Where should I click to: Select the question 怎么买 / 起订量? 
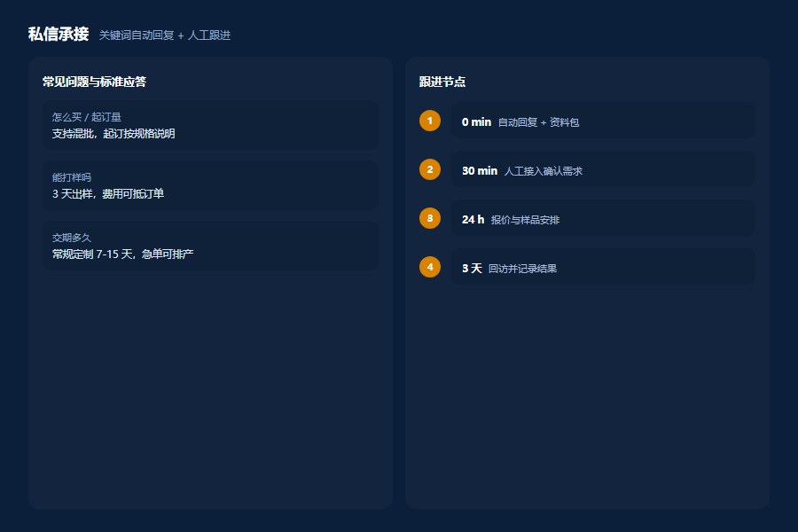coord(87,117)
